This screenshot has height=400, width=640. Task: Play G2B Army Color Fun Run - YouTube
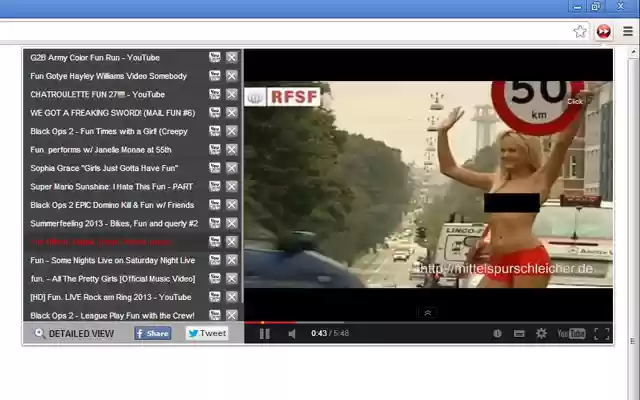tap(95, 58)
